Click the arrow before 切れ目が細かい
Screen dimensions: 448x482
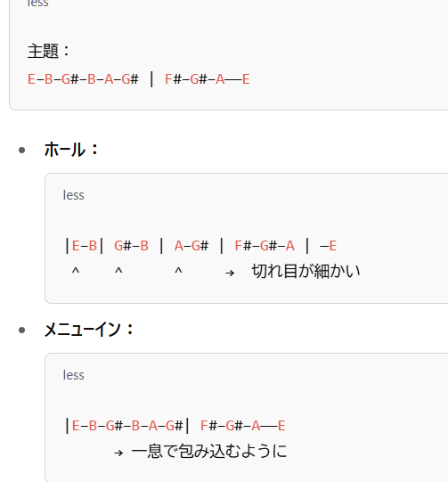[x=230, y=273]
